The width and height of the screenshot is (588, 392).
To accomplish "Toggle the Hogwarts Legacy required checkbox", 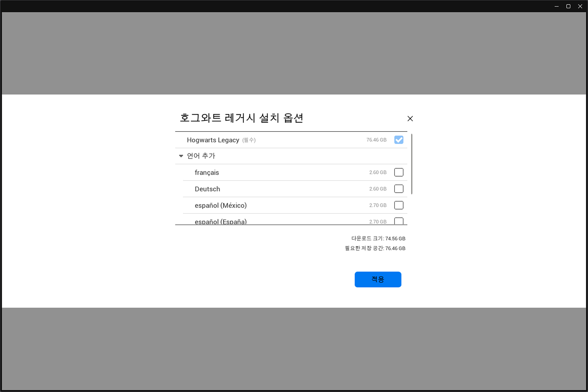I will click(x=399, y=140).
